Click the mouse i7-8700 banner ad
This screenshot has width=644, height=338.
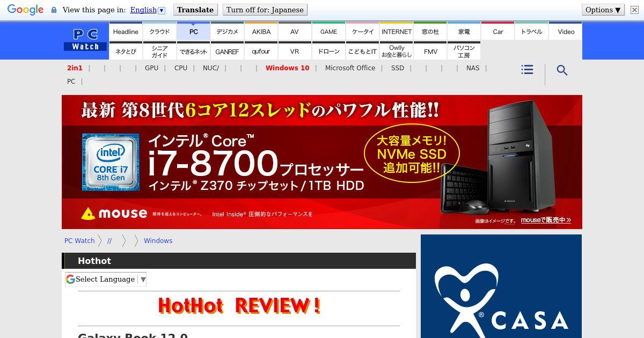coord(322,162)
